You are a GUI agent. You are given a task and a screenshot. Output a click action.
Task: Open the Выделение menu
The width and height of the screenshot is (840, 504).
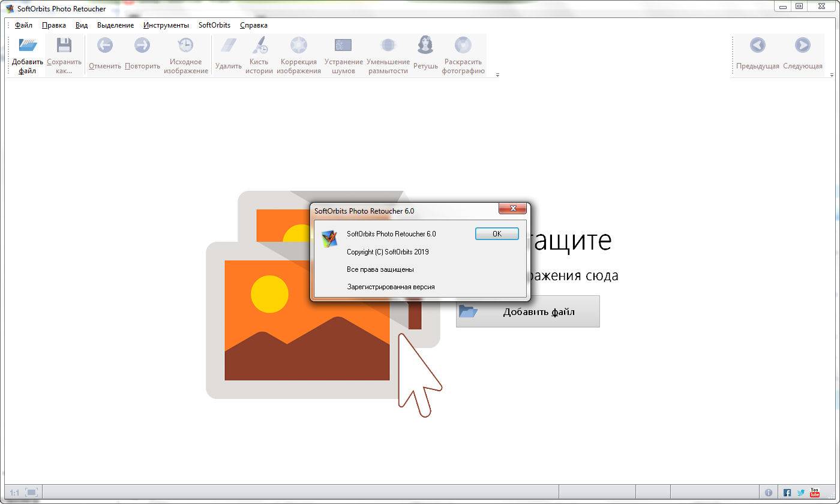pos(115,25)
